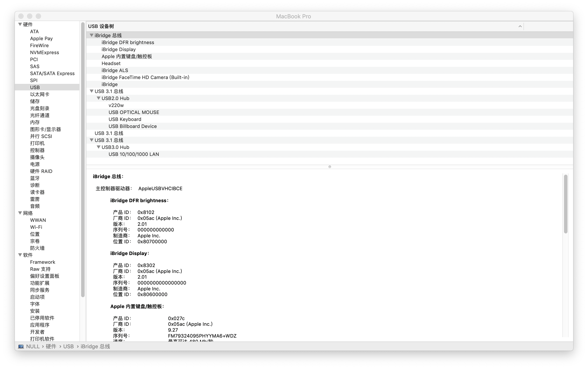The image size is (588, 369).
Task: Click the details pane vertical scrollbar
Action: pos(566,204)
